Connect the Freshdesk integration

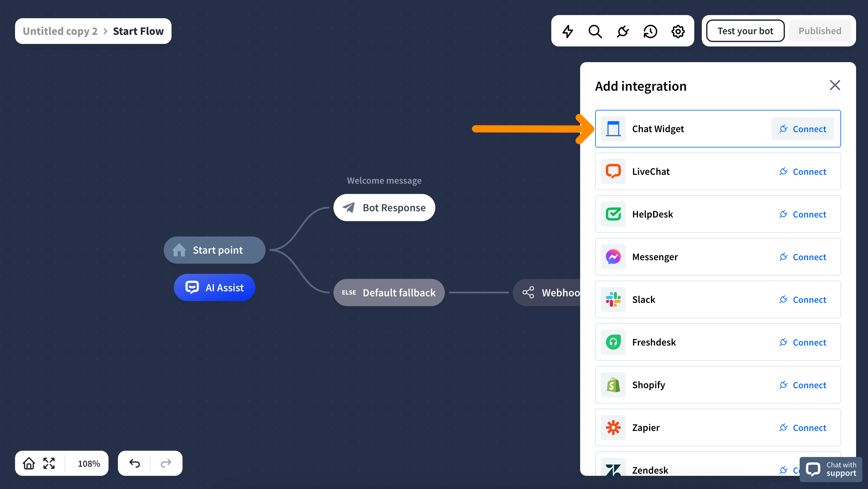[803, 342]
